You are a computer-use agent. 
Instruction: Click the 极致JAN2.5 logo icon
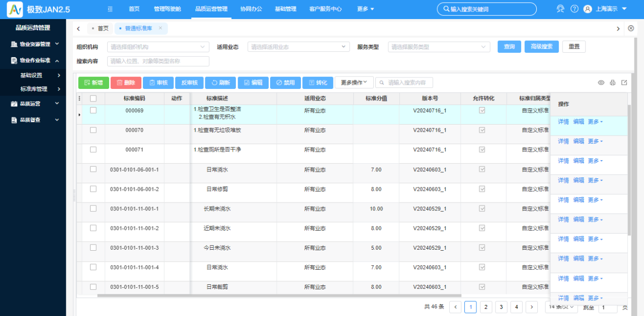(15, 9)
